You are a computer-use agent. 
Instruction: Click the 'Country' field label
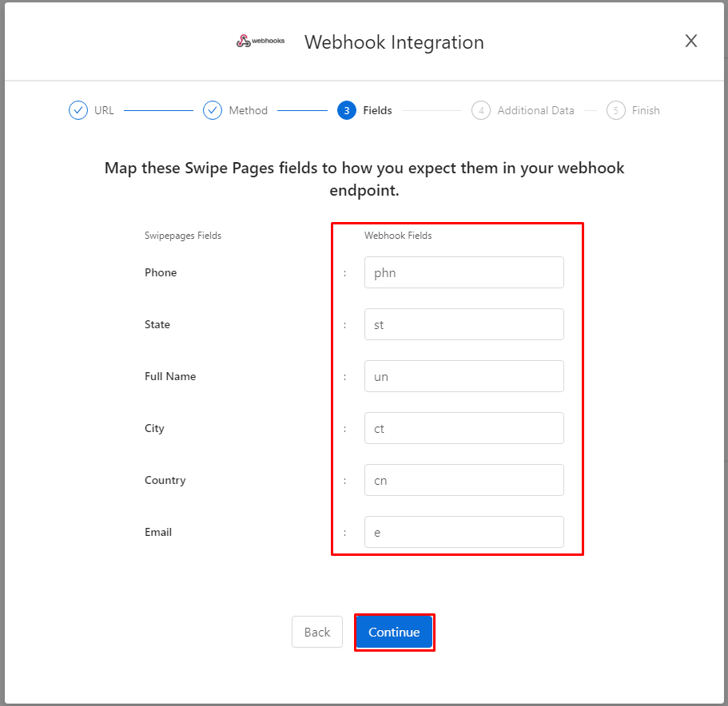165,481
